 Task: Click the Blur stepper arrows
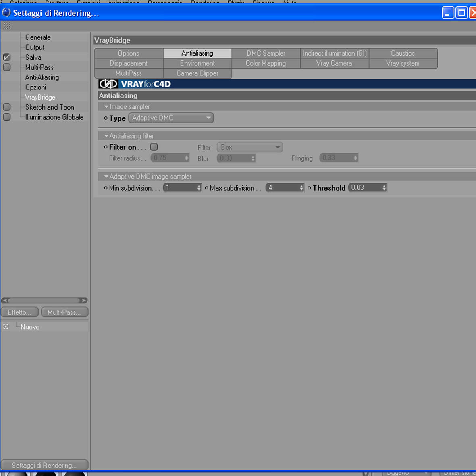(x=253, y=158)
